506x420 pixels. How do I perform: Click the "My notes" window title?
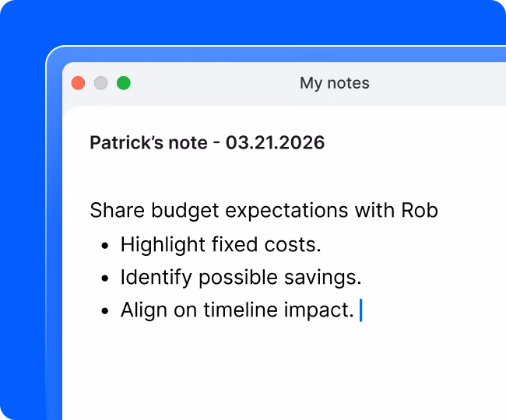click(x=334, y=83)
